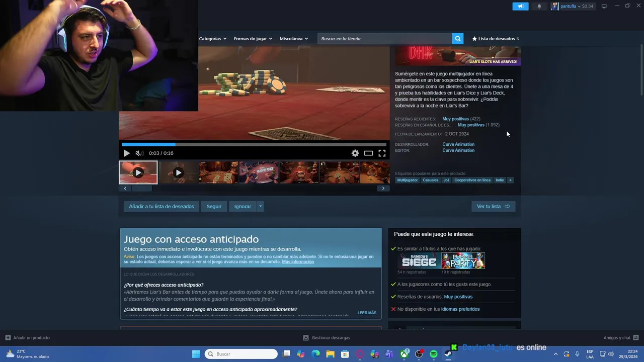Open the Ignorar options dropdown arrow

point(260,207)
